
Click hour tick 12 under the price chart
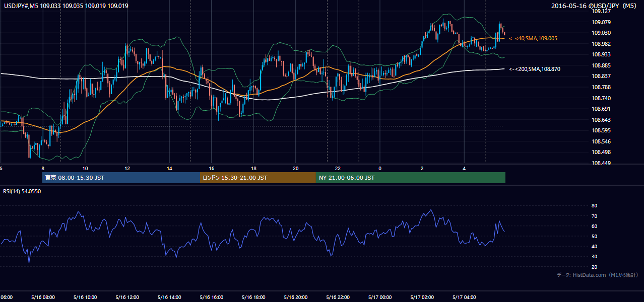pos(127,168)
